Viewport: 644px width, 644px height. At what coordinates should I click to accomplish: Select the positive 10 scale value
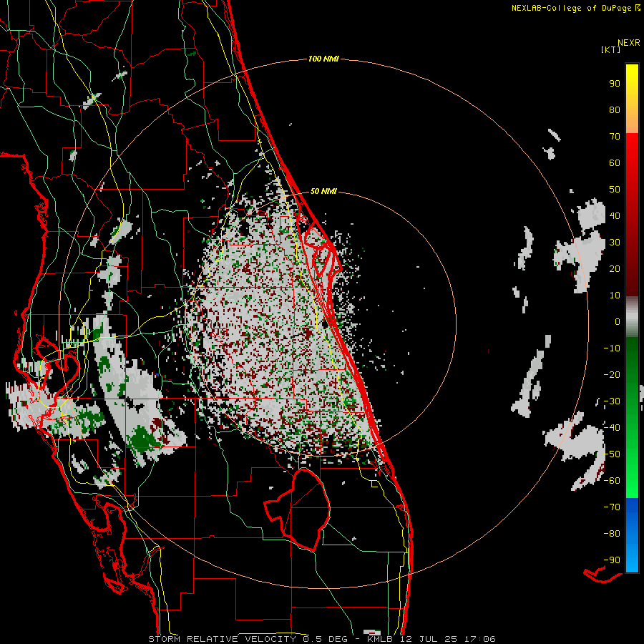(615, 296)
